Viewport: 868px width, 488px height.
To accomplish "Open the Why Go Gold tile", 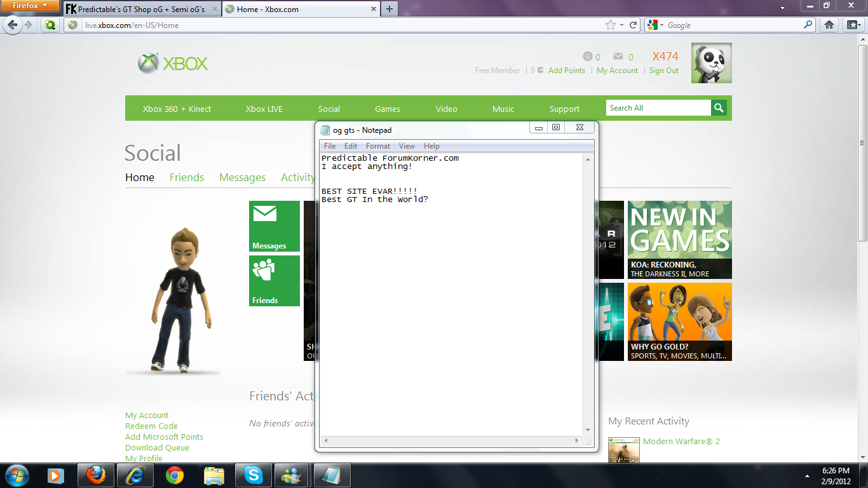I will [x=680, y=322].
